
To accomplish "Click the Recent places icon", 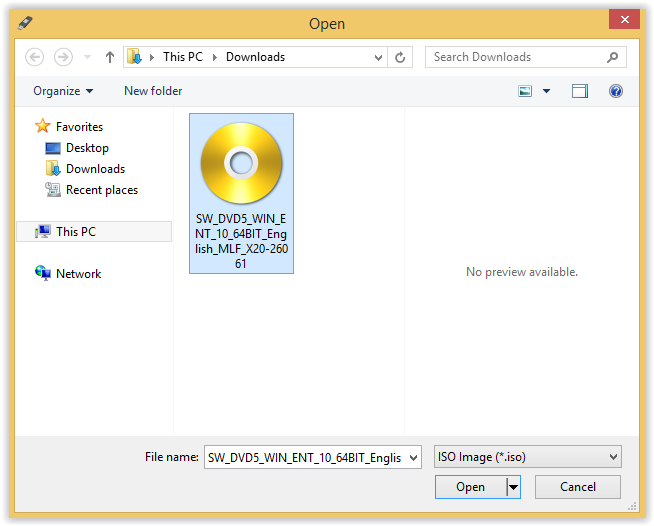I will pyautogui.click(x=53, y=190).
